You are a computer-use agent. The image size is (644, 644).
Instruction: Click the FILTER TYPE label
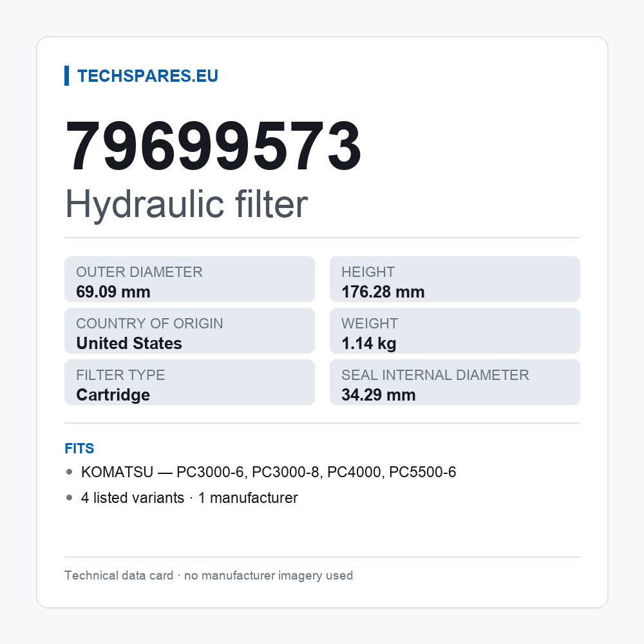(120, 375)
